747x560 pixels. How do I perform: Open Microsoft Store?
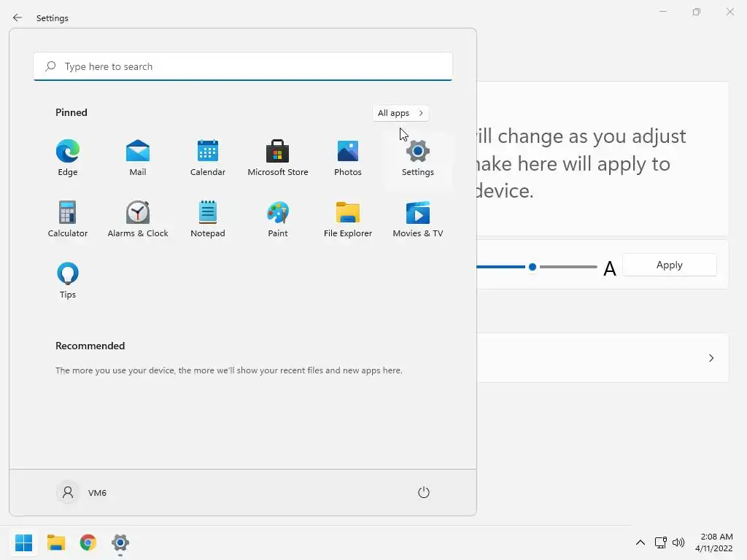(278, 158)
